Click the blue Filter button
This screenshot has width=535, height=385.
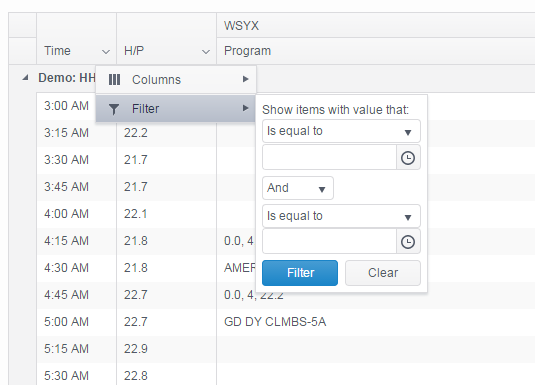coord(300,273)
